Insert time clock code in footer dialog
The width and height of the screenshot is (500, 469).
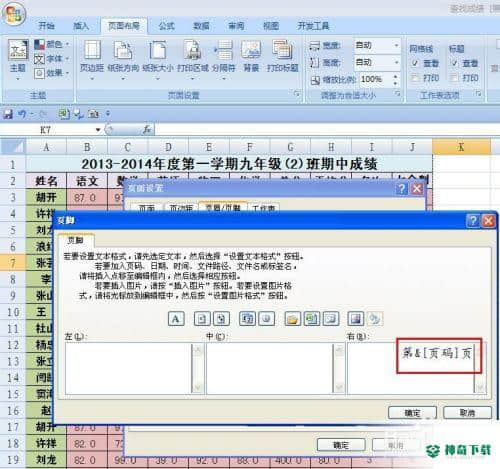(x=266, y=319)
